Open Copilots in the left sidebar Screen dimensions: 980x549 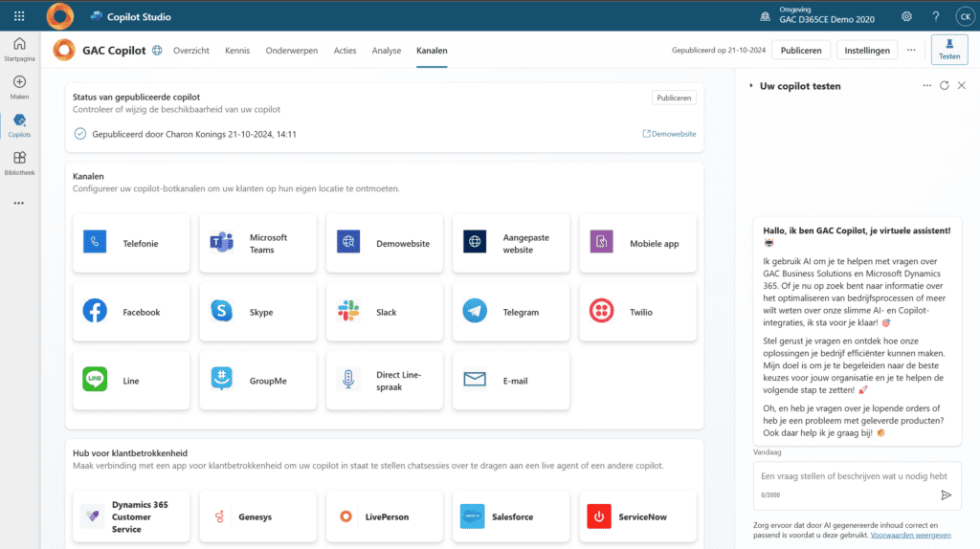[19, 125]
